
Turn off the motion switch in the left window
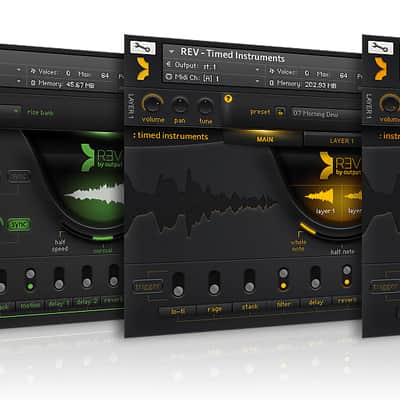(30, 280)
